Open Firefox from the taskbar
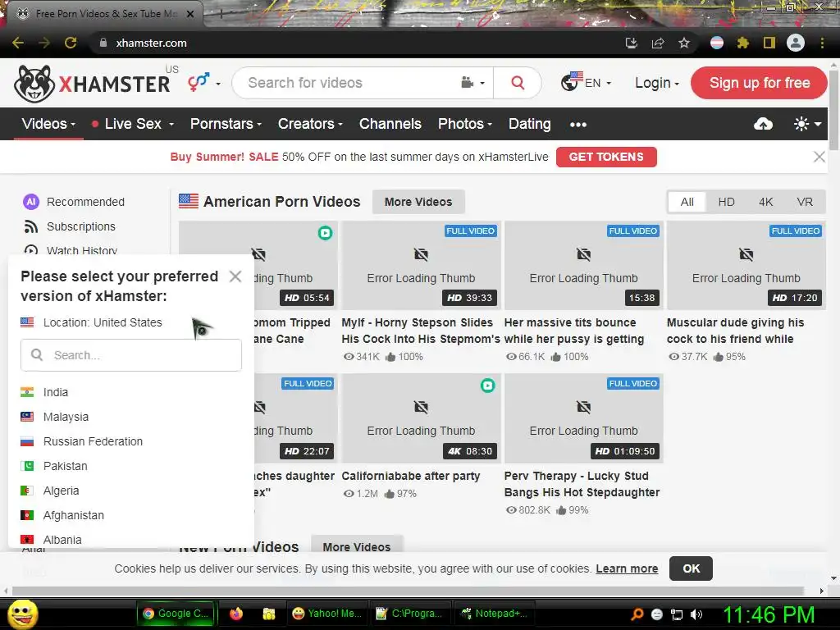Image resolution: width=840 pixels, height=630 pixels. coord(236,614)
